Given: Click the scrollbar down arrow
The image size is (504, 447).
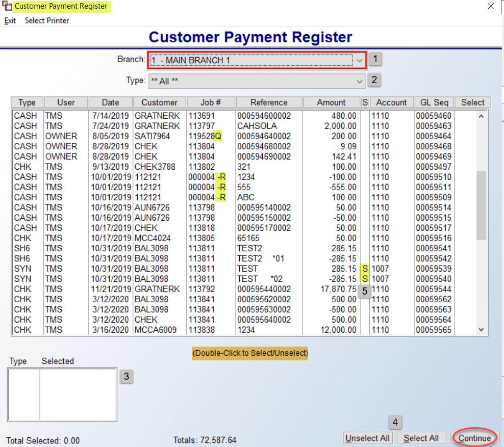Looking at the screenshot, I should pos(480,330).
